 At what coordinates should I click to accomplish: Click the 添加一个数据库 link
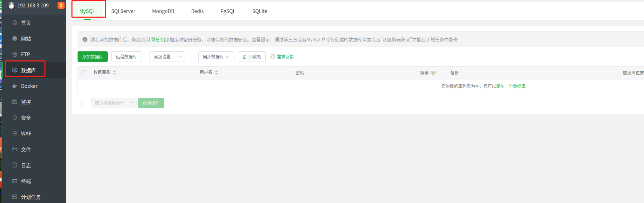[511, 86]
